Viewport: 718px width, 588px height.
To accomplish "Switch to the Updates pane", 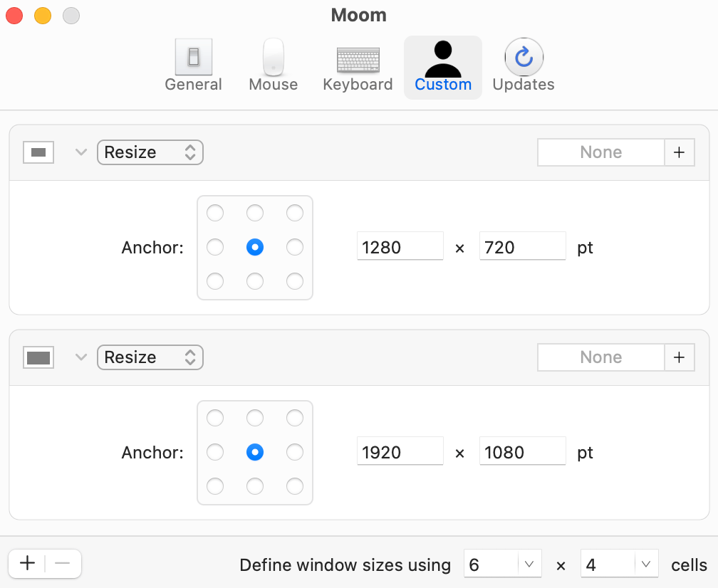I will [x=524, y=66].
